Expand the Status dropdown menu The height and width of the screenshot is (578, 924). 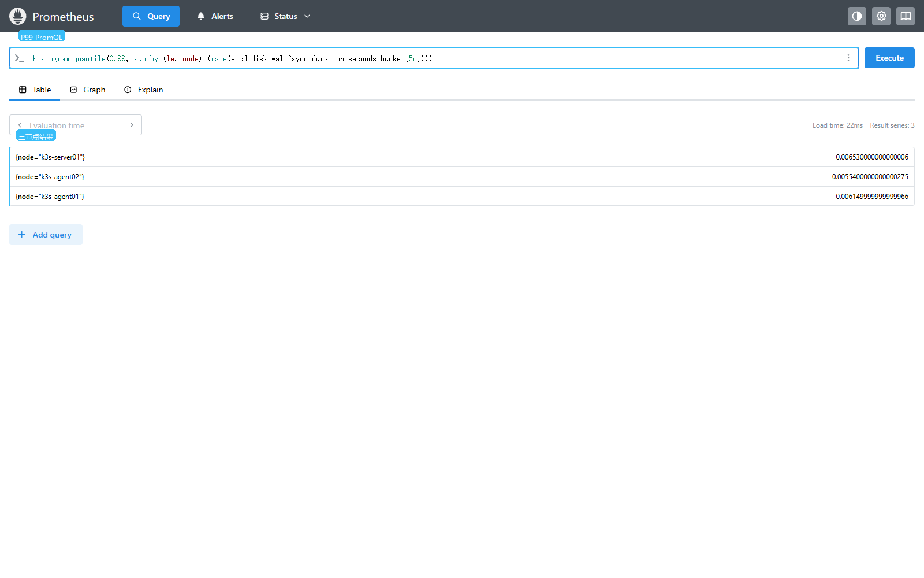pos(285,16)
